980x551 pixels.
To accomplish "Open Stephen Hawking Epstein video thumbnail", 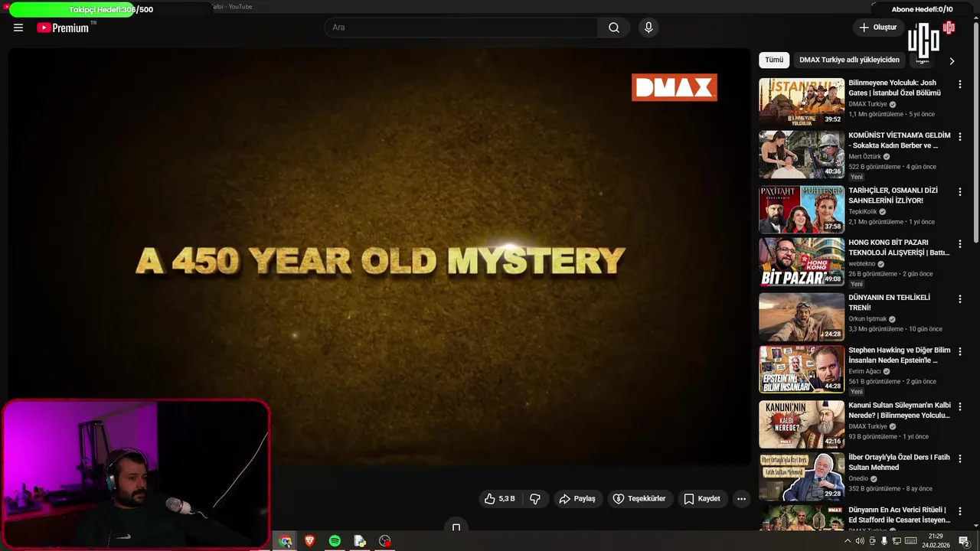I will click(x=802, y=369).
